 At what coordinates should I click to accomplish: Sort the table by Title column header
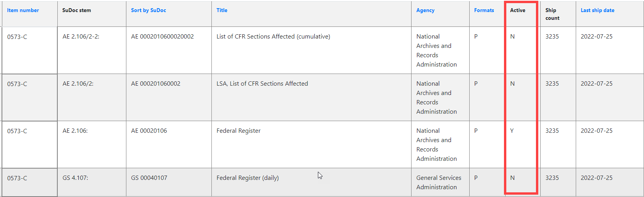222,11
